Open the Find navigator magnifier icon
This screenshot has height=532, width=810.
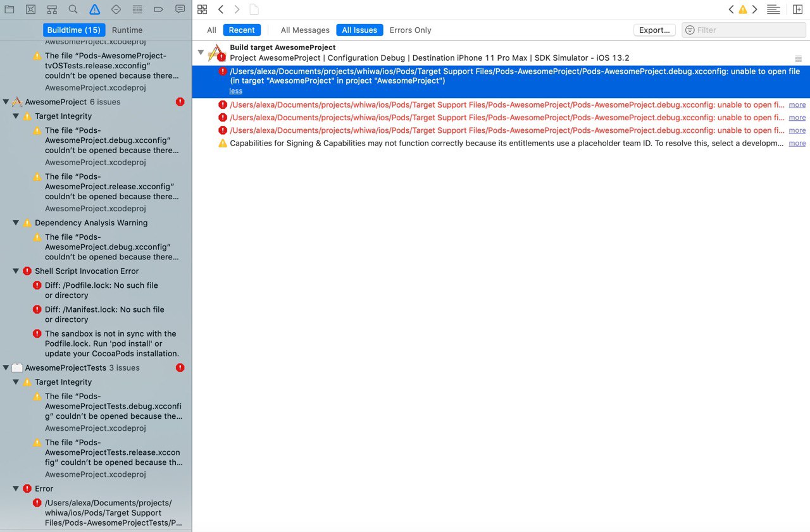[x=73, y=9]
